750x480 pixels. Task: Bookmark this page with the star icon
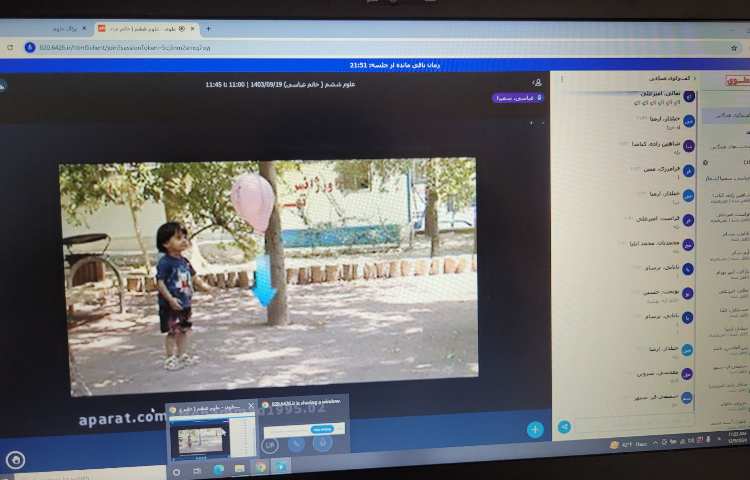[x=734, y=47]
